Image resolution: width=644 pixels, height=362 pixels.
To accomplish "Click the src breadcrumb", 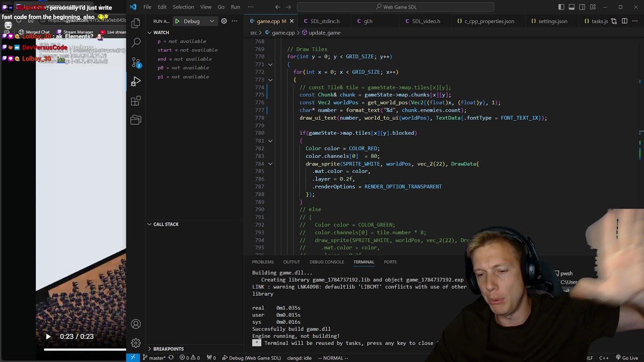I will (254, 33).
